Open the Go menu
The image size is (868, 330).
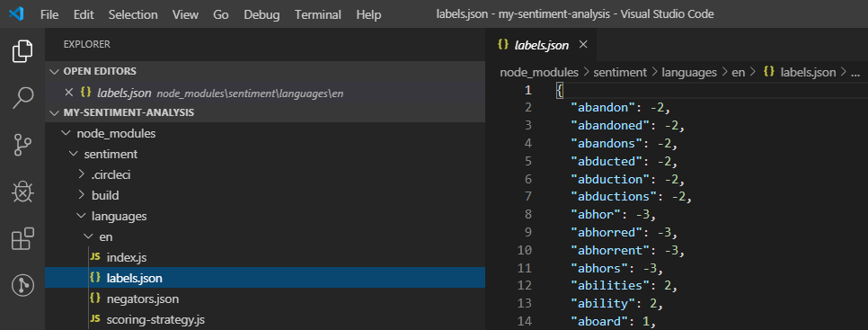(221, 14)
